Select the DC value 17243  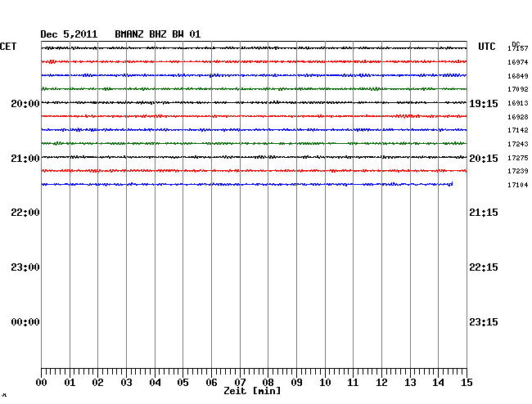(x=518, y=144)
